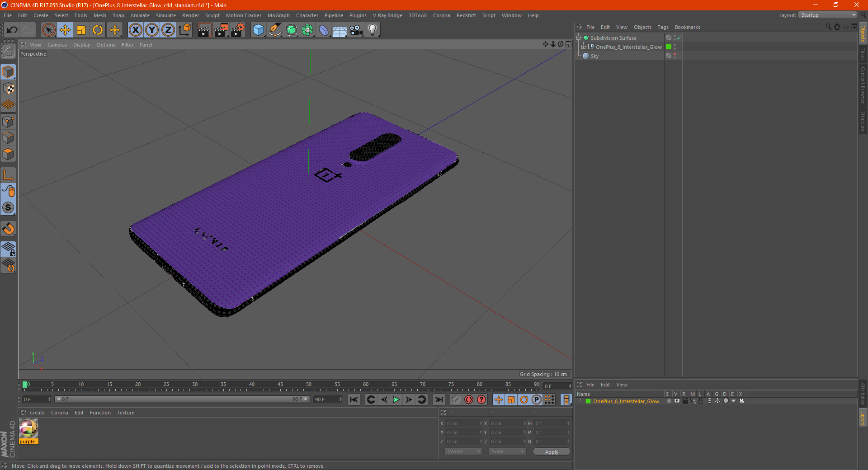Switch to Polygons mode

[x=8, y=154]
